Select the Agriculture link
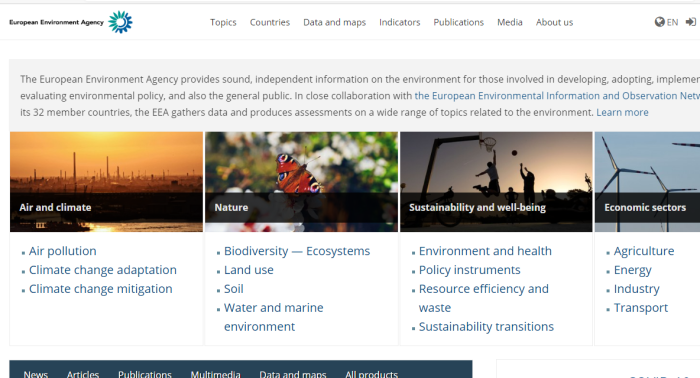 [644, 251]
